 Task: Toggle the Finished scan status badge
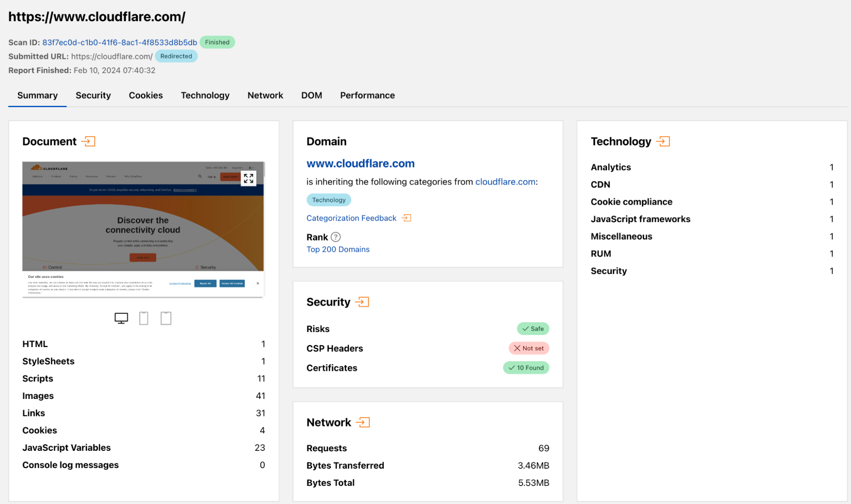click(217, 42)
